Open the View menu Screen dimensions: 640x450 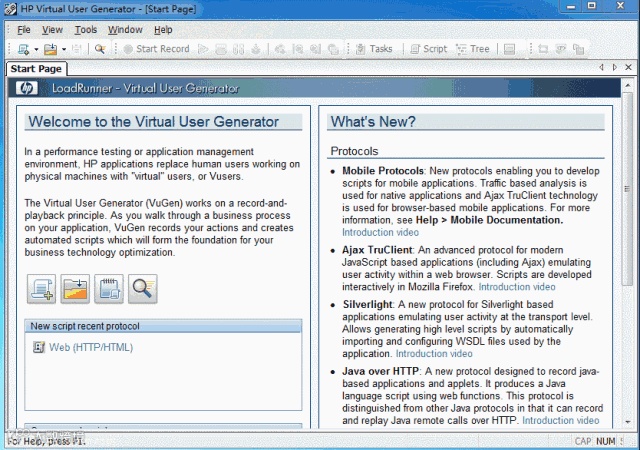tap(52, 30)
